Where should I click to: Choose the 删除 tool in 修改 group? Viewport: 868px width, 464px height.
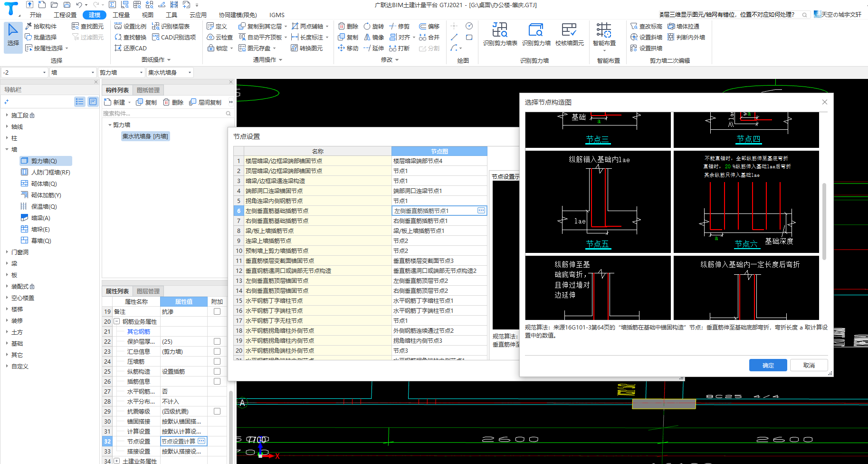click(x=348, y=26)
